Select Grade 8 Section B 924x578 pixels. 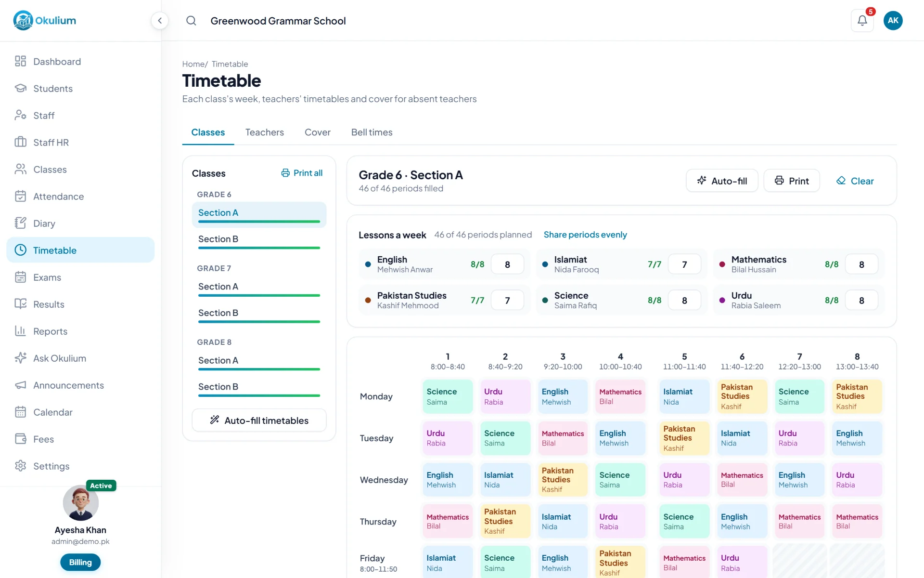click(259, 388)
